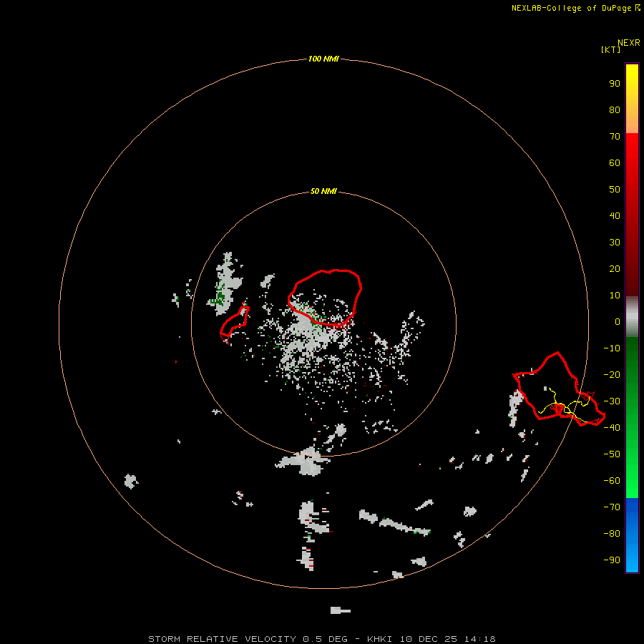The image size is (644, 644).
Task: Pick the blue segment at the color bar bottom
Action: [x=632, y=535]
